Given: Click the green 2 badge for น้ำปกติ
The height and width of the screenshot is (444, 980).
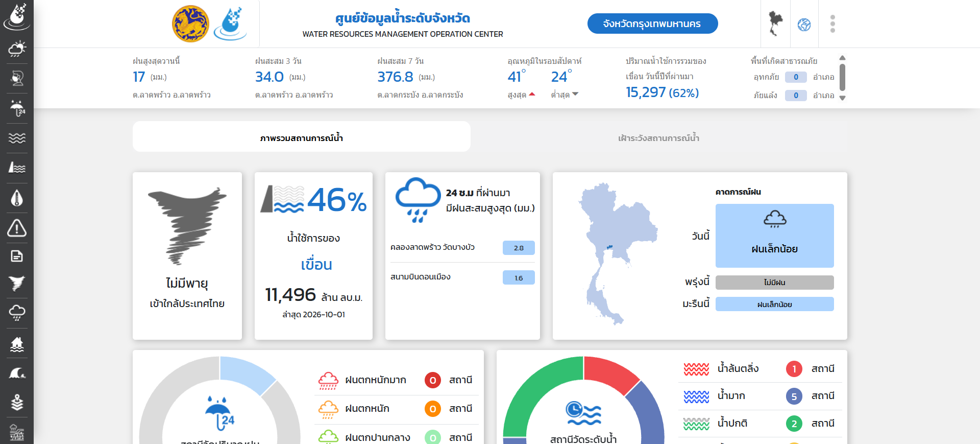Looking at the screenshot, I should (794, 424).
